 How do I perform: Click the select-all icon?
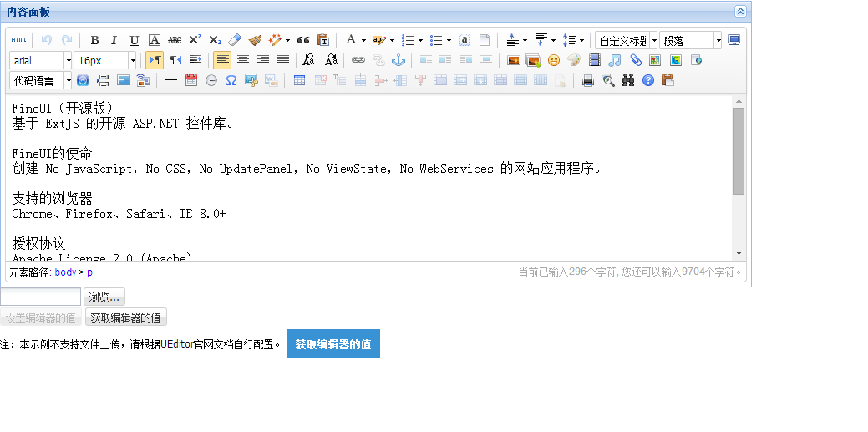(464, 40)
